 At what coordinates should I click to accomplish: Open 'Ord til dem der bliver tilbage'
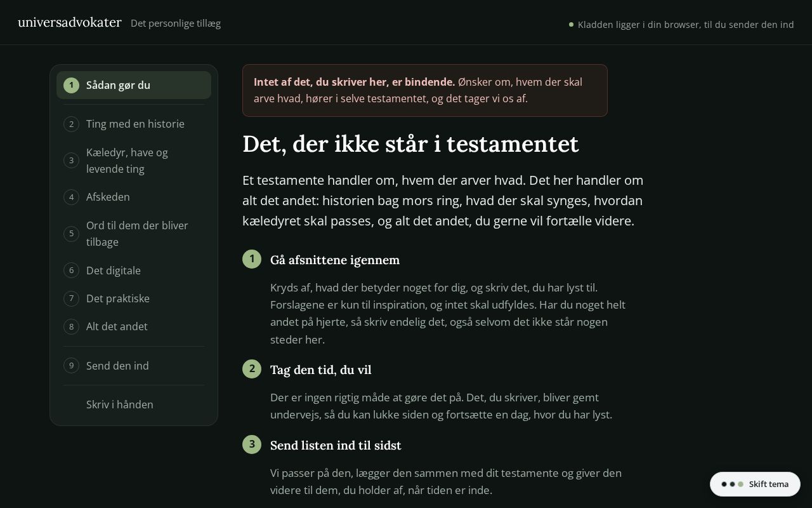pyautogui.click(x=134, y=234)
